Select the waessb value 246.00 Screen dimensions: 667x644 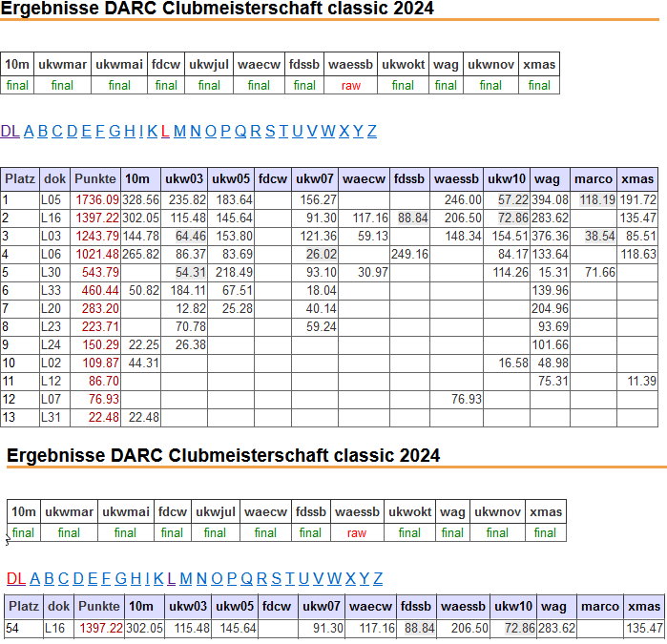coord(463,199)
